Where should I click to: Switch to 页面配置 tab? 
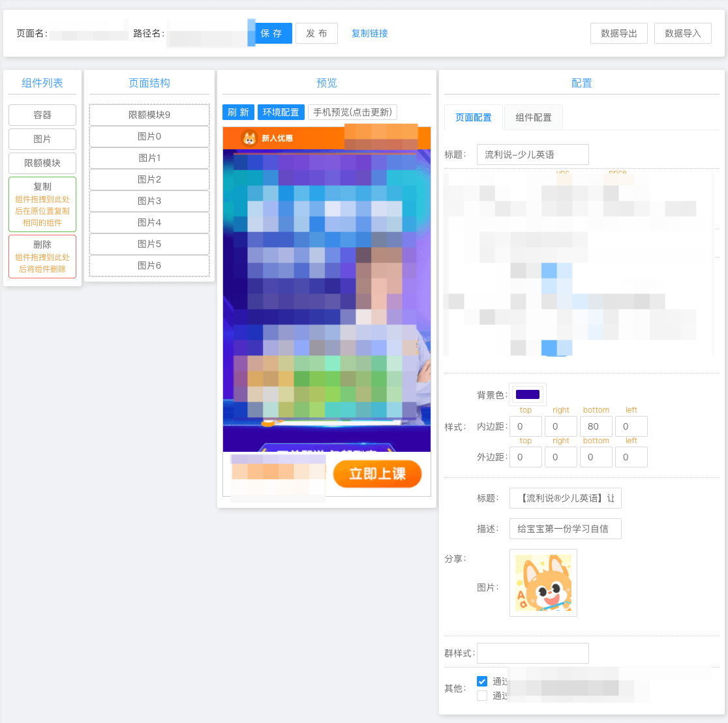coord(474,117)
